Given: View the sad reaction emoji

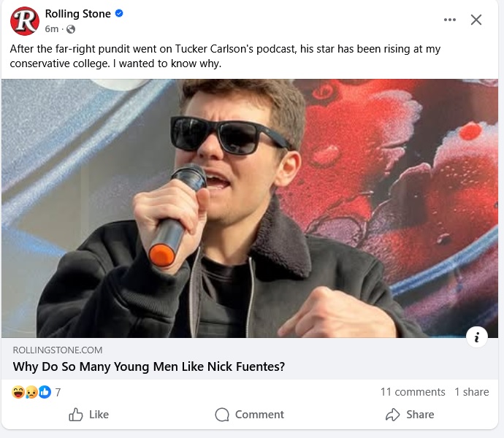Looking at the screenshot, I should click(31, 392).
